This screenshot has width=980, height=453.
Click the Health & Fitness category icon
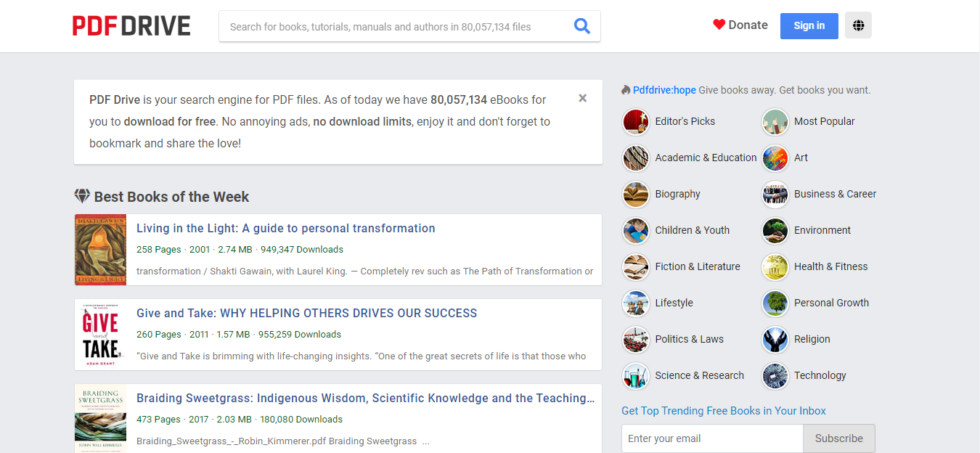tap(775, 266)
